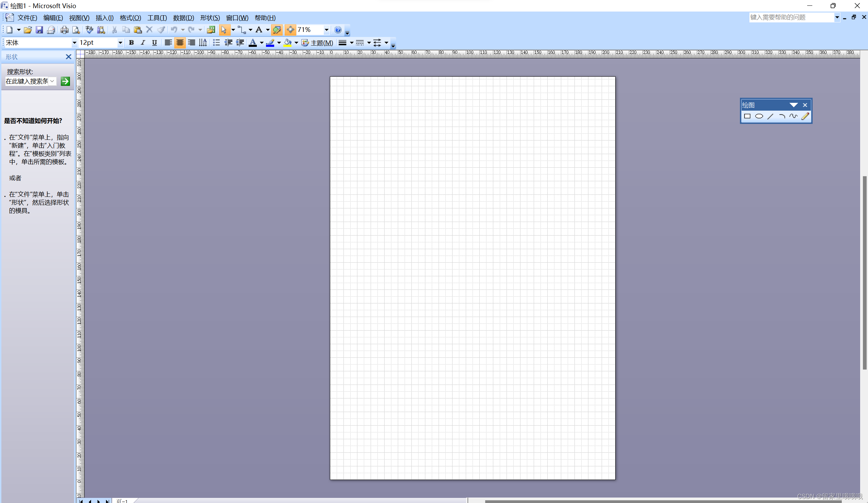The image size is (868, 503).
Task: Click the line color pen swatch
Action: click(x=270, y=43)
